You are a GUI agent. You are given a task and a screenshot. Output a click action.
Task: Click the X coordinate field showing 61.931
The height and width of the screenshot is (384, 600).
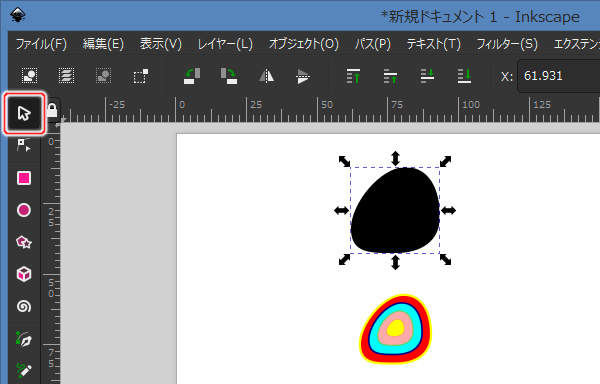coord(559,76)
